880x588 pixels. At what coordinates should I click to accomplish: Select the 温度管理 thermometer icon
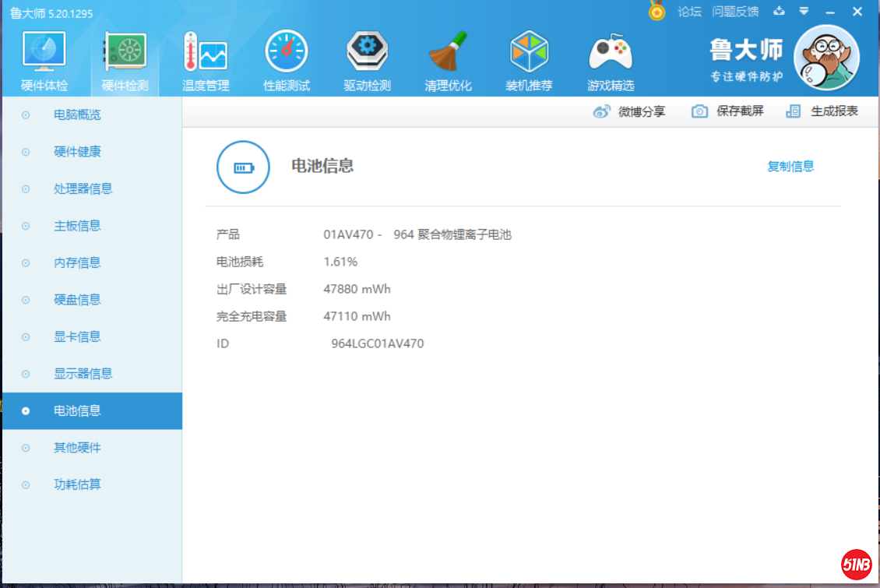(x=206, y=52)
